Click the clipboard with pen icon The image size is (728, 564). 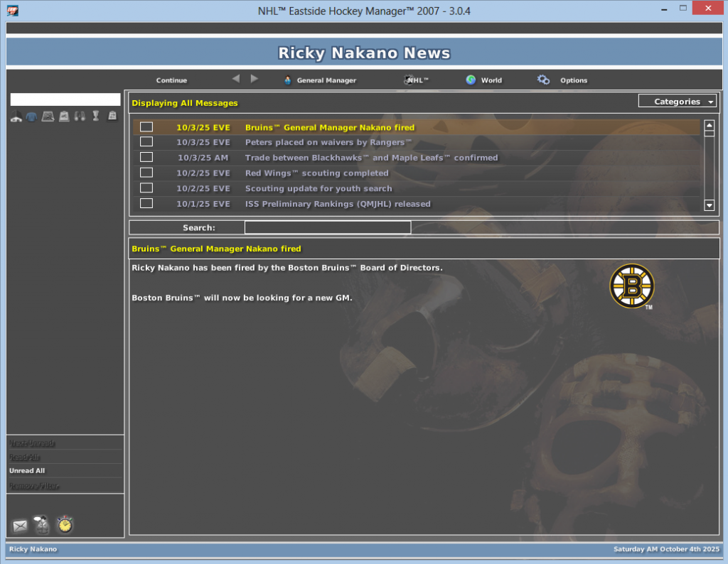[x=64, y=116]
